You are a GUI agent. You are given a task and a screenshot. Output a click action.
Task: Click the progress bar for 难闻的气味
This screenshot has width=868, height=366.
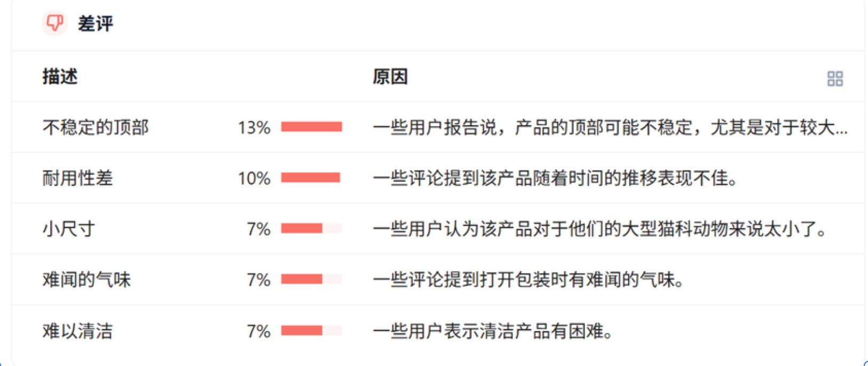pos(311,280)
